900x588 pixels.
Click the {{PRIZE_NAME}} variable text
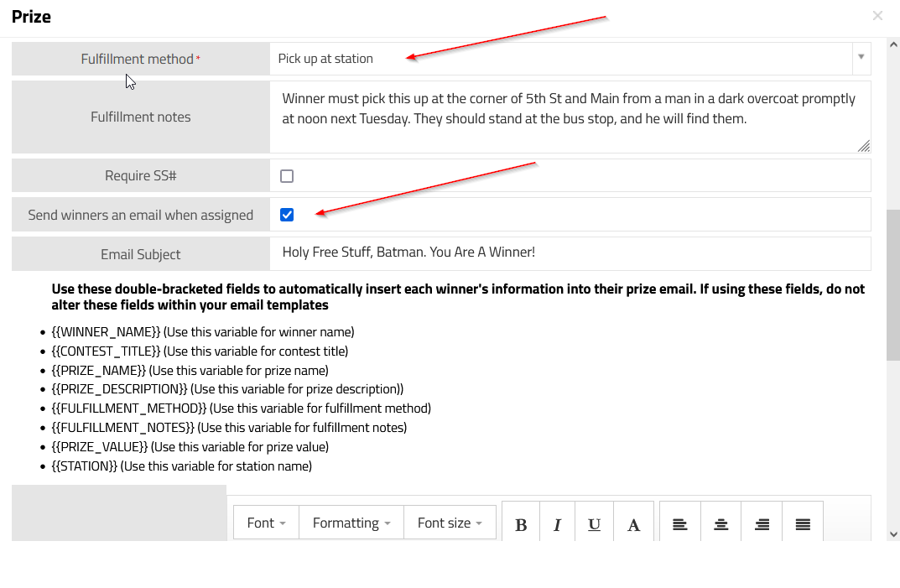tap(99, 371)
